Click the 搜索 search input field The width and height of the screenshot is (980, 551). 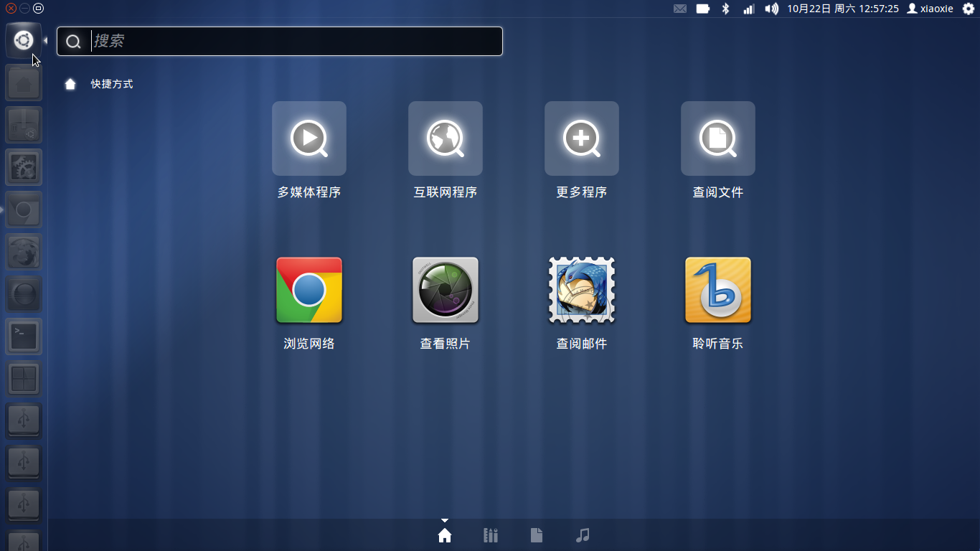click(280, 41)
